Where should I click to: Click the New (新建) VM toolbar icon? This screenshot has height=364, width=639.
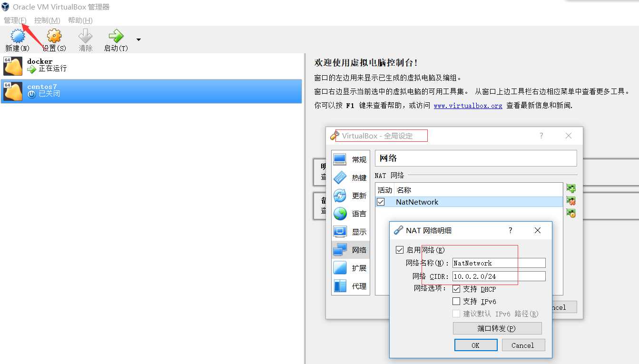click(18, 36)
